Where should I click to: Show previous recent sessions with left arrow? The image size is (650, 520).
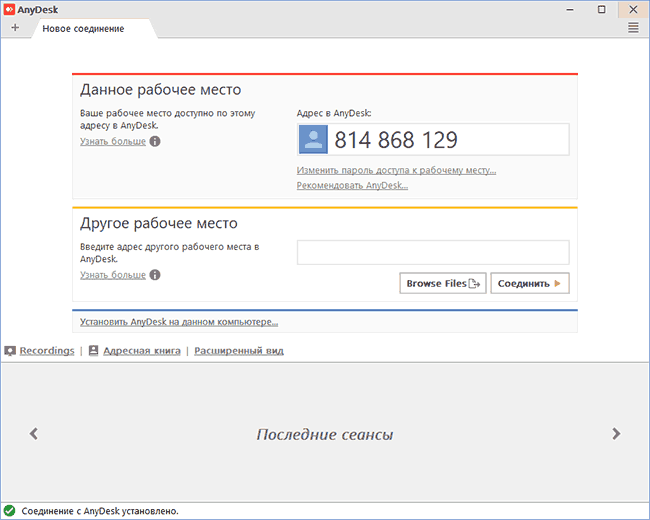33,434
